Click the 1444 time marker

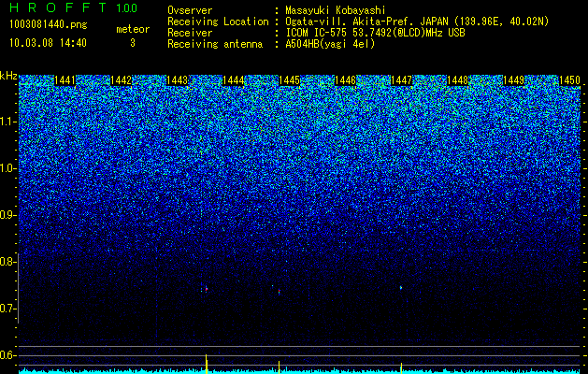(x=234, y=80)
